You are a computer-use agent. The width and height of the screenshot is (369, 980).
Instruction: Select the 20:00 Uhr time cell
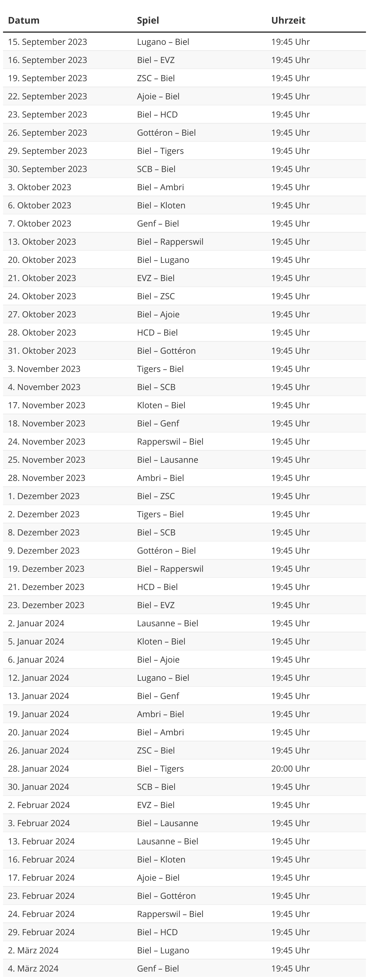290,769
